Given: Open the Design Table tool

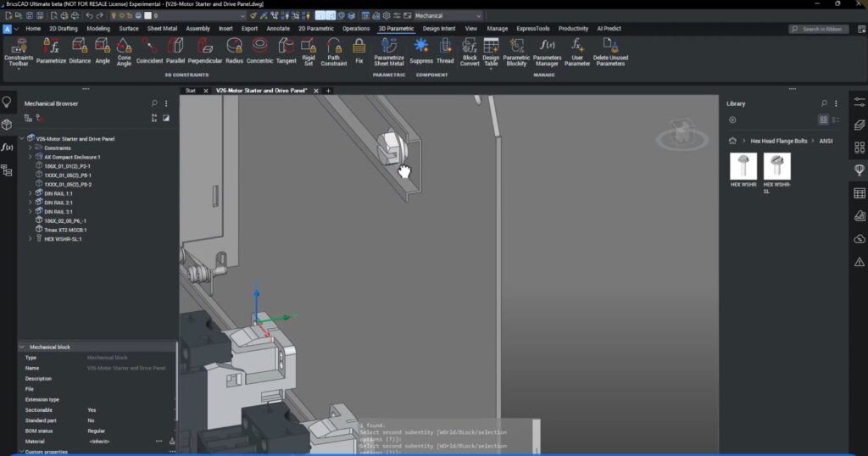Looking at the screenshot, I should pyautogui.click(x=491, y=52).
